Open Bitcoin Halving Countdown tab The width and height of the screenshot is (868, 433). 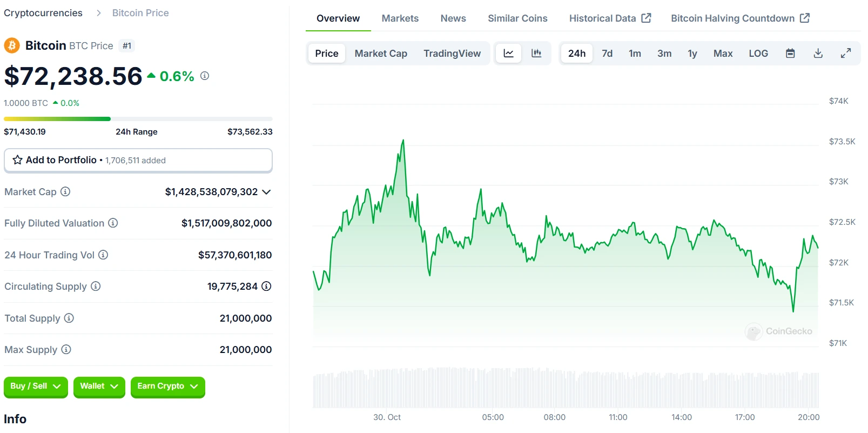740,18
